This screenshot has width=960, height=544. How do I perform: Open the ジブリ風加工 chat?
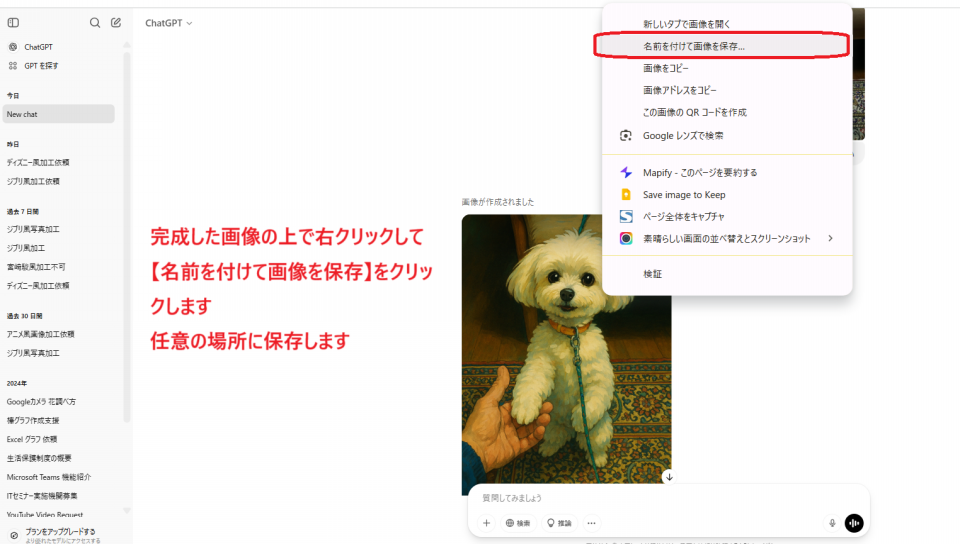[x=26, y=248]
